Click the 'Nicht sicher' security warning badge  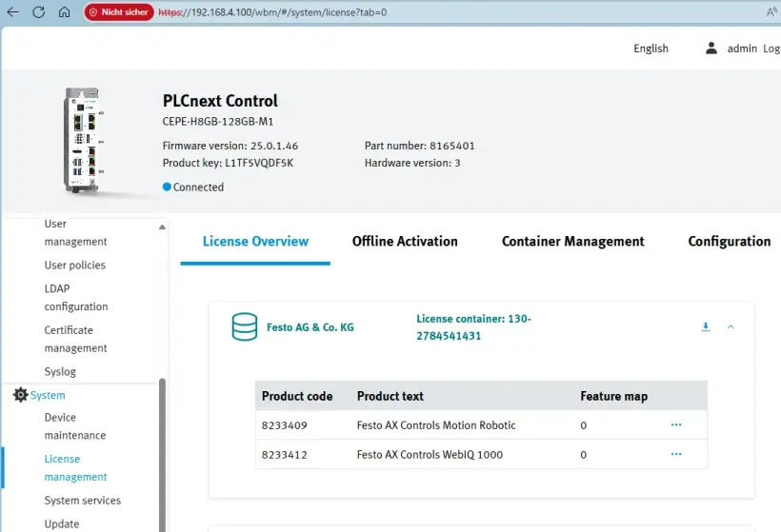coord(119,12)
